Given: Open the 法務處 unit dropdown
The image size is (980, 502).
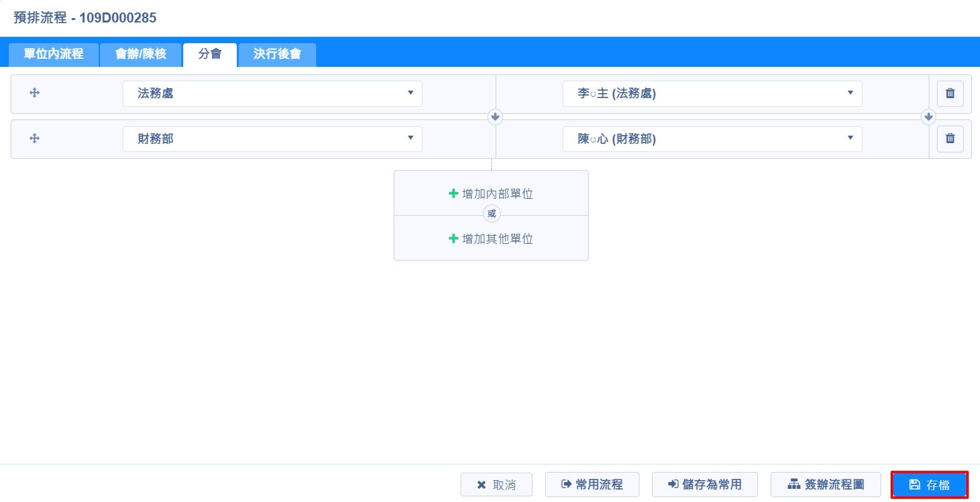Looking at the screenshot, I should (272, 94).
